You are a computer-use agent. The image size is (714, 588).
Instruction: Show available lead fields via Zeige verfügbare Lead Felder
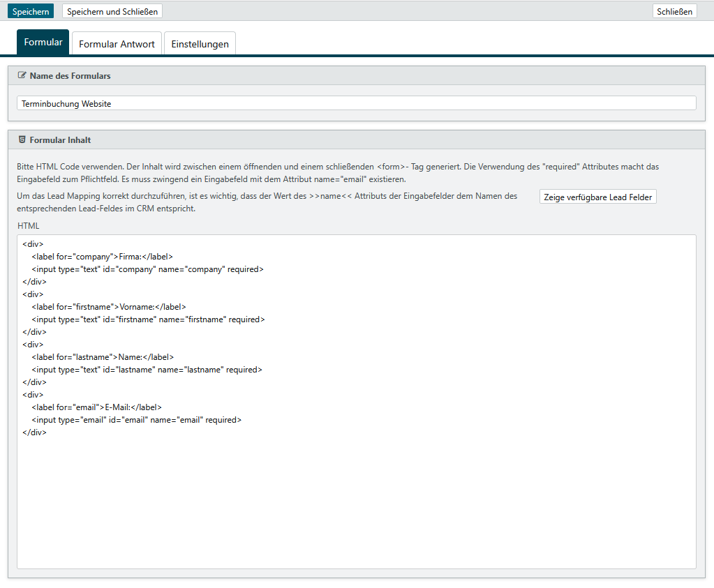pos(597,197)
